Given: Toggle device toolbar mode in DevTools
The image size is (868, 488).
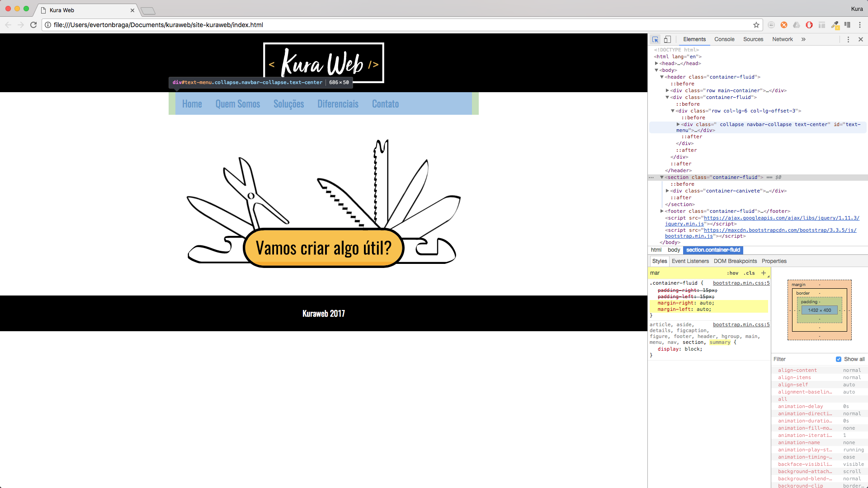Looking at the screenshot, I should click(x=667, y=39).
